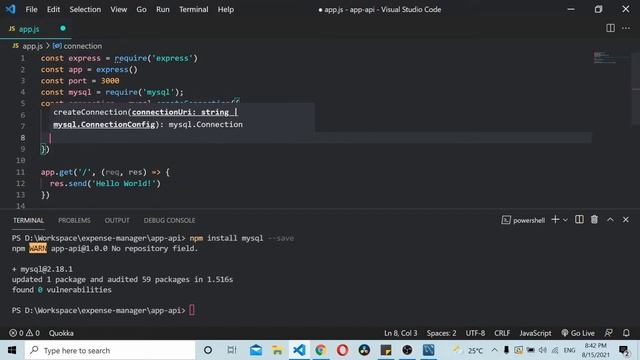The width and height of the screenshot is (640, 360).
Task: Open the Windows Start menu
Action: [12, 350]
